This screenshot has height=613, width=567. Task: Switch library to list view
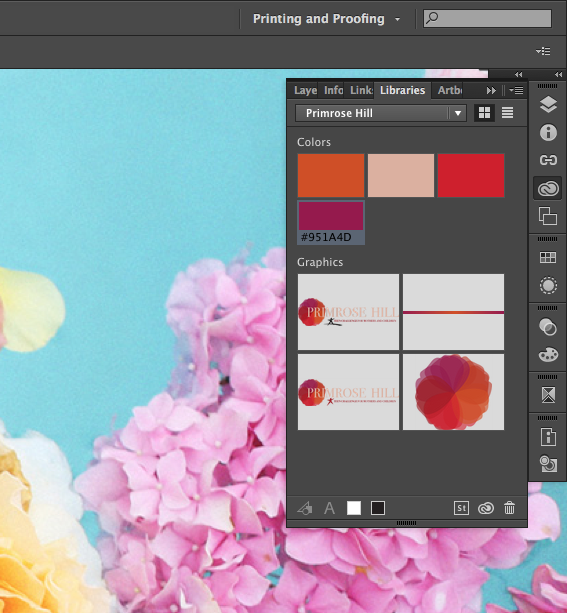point(508,113)
